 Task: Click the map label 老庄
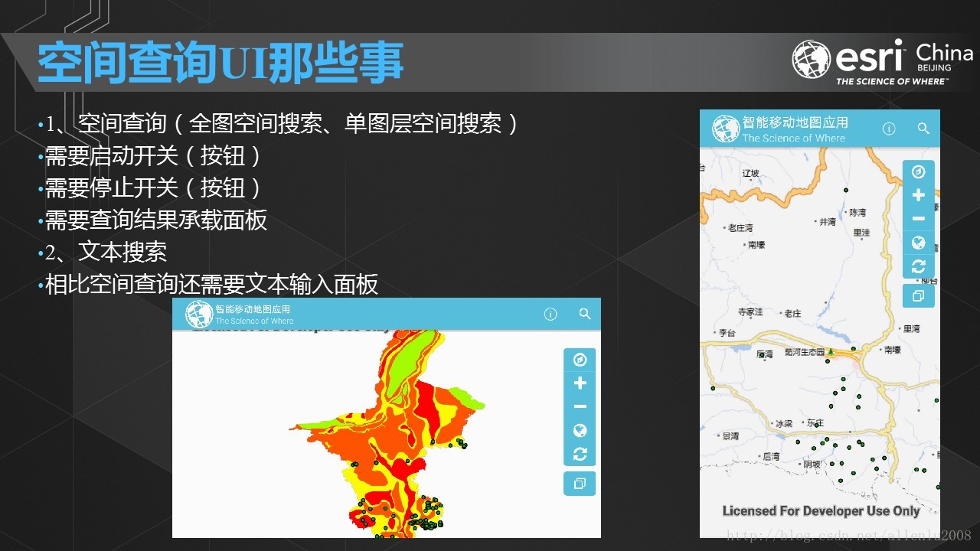(792, 313)
